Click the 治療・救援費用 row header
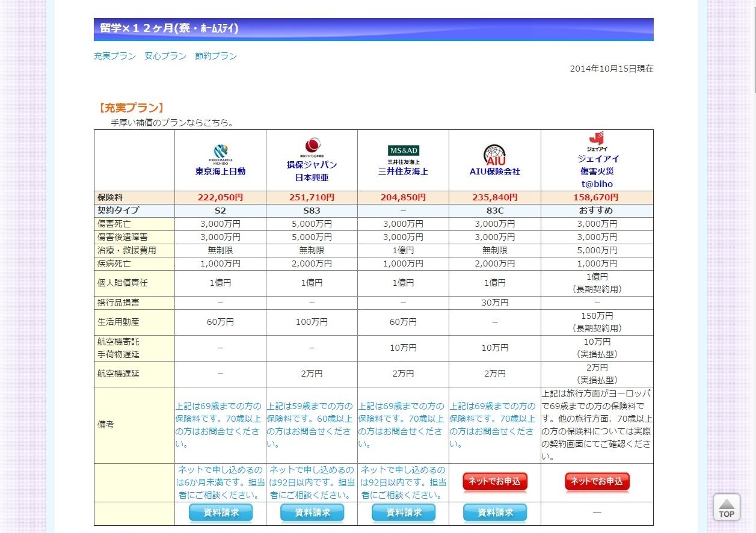The height and width of the screenshot is (533, 756). coord(134,250)
